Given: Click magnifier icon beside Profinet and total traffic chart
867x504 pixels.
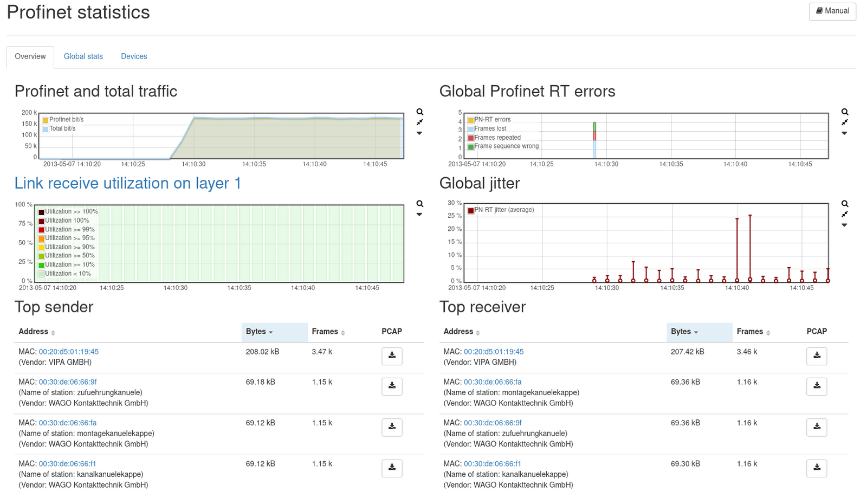Looking at the screenshot, I should pos(419,112).
